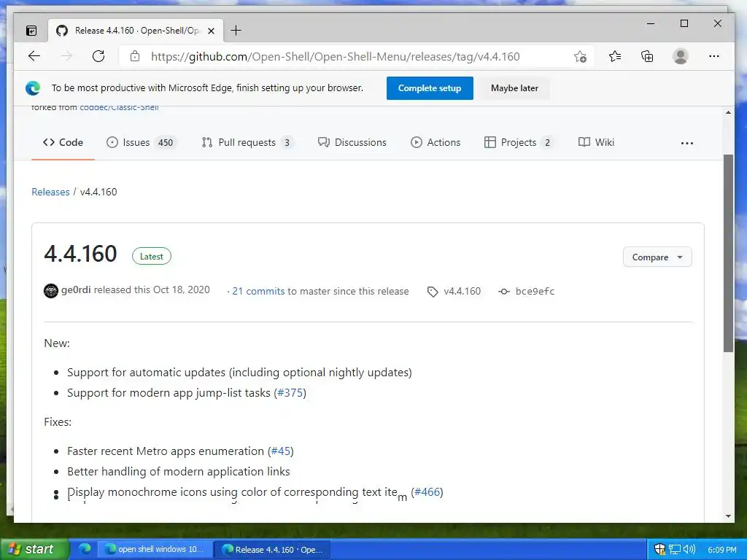Click the volume speaker tray icon
The width and height of the screenshot is (747, 560).
689,549
